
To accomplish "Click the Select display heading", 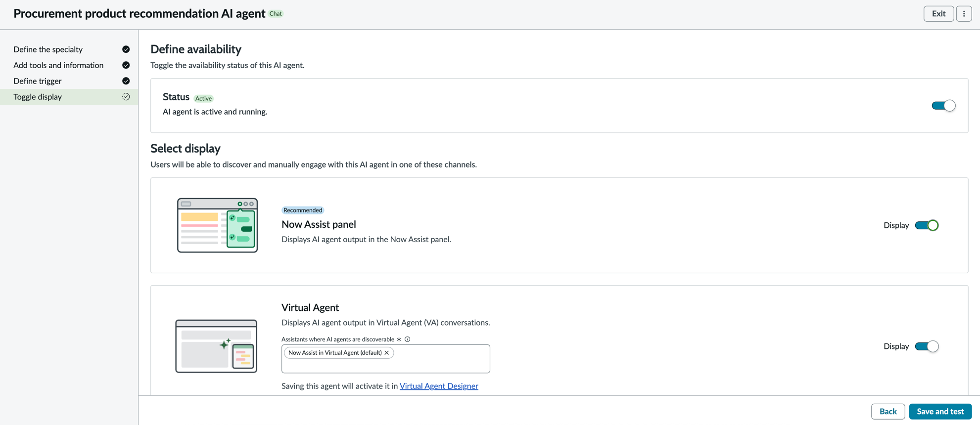I will (x=186, y=148).
